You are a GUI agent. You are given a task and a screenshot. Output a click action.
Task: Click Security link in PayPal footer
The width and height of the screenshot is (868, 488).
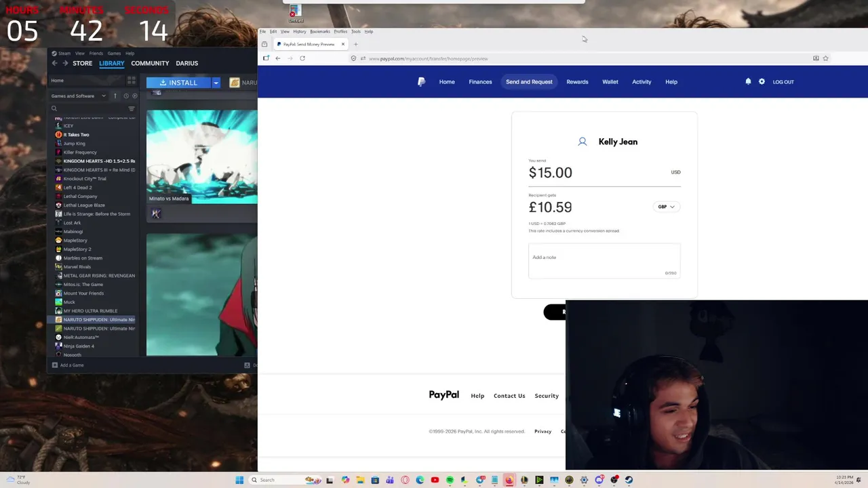547,396
